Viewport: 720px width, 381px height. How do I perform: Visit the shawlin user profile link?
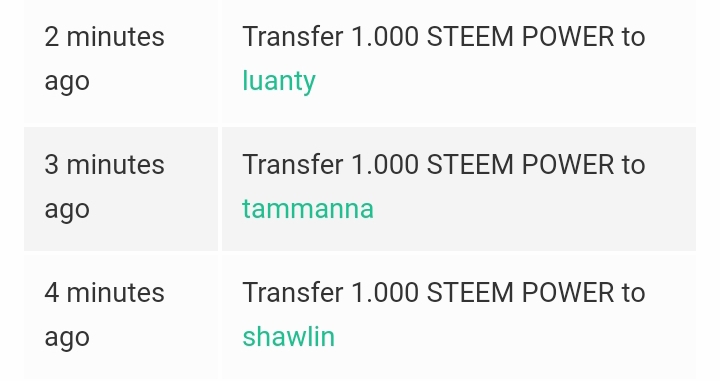tap(288, 336)
